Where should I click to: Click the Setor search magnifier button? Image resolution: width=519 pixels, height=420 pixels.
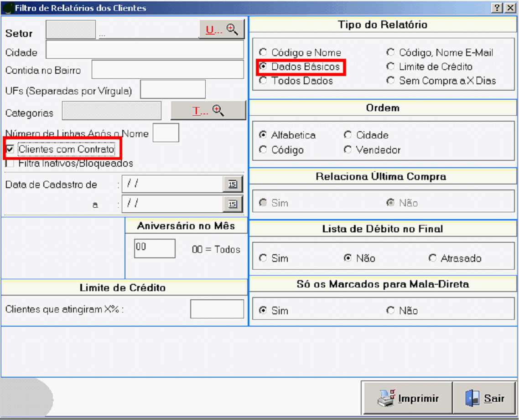(x=222, y=30)
